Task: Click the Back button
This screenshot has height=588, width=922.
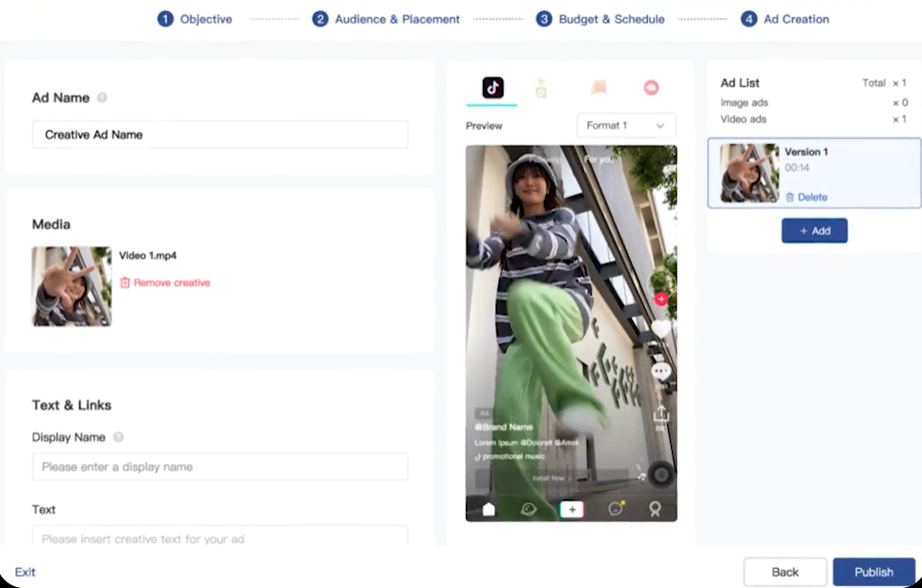Action: pyautogui.click(x=785, y=572)
